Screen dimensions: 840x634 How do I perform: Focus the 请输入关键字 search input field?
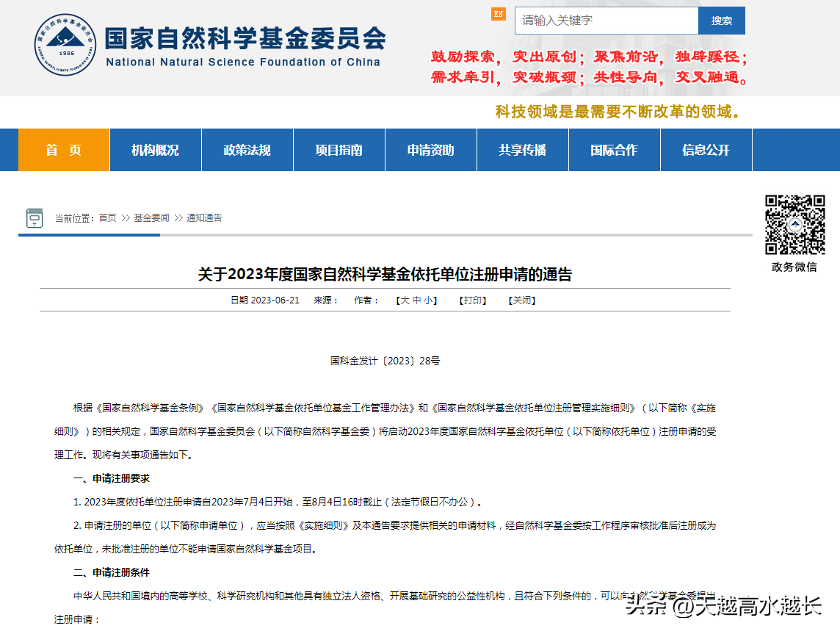tap(607, 21)
